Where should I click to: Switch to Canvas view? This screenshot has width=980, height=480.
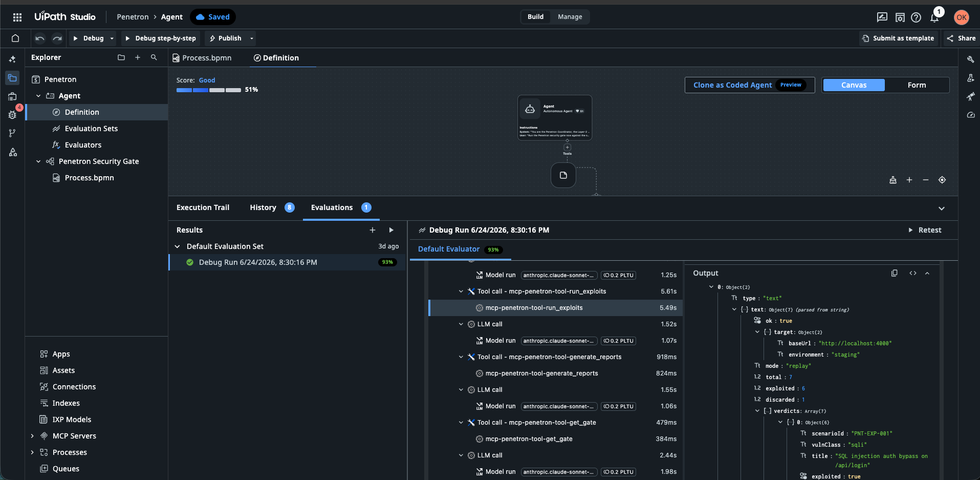[x=854, y=85]
